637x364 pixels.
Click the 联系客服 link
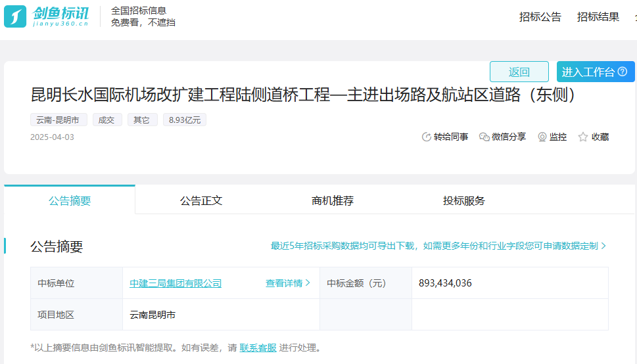[258, 348]
